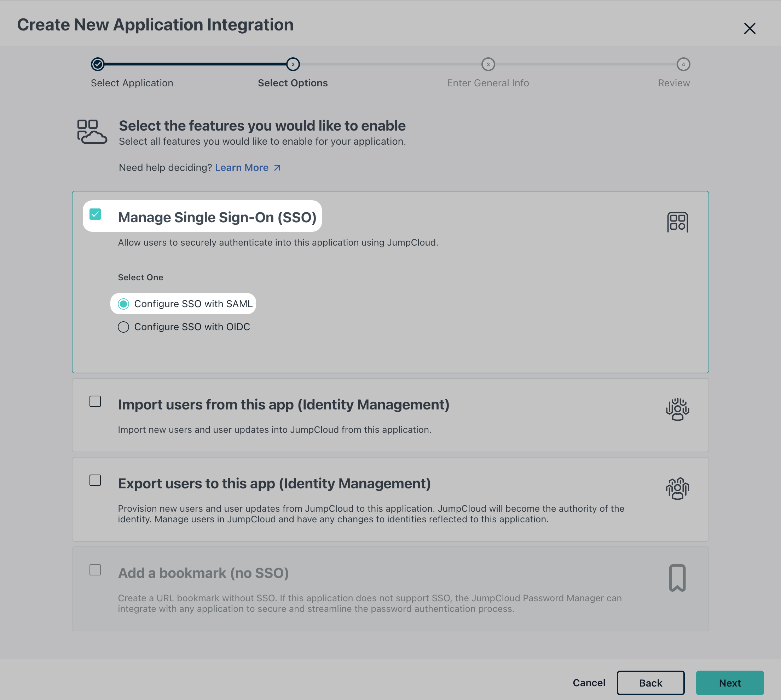This screenshot has height=700, width=781.
Task: Click 'Provision new users and user updates' description
Action: pos(371,514)
